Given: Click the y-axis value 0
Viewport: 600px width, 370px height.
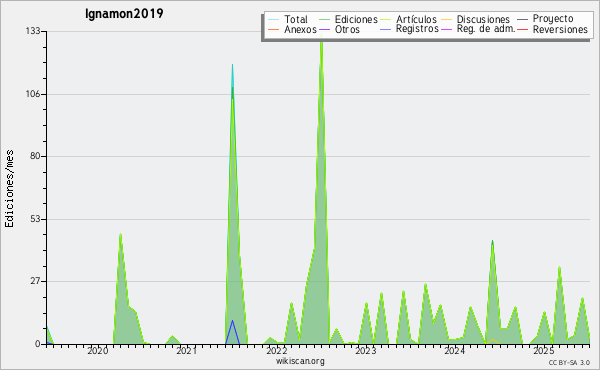Looking at the screenshot, I should (x=38, y=344).
